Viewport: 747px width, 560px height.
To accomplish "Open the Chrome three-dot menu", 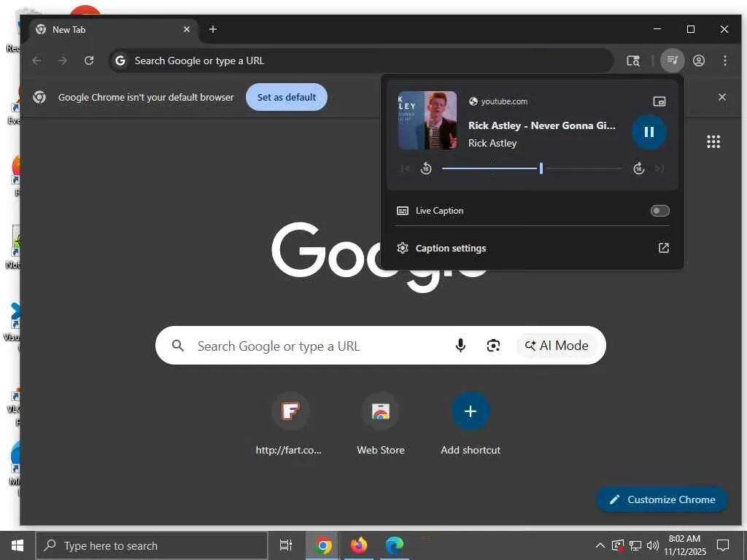I will (x=724, y=61).
